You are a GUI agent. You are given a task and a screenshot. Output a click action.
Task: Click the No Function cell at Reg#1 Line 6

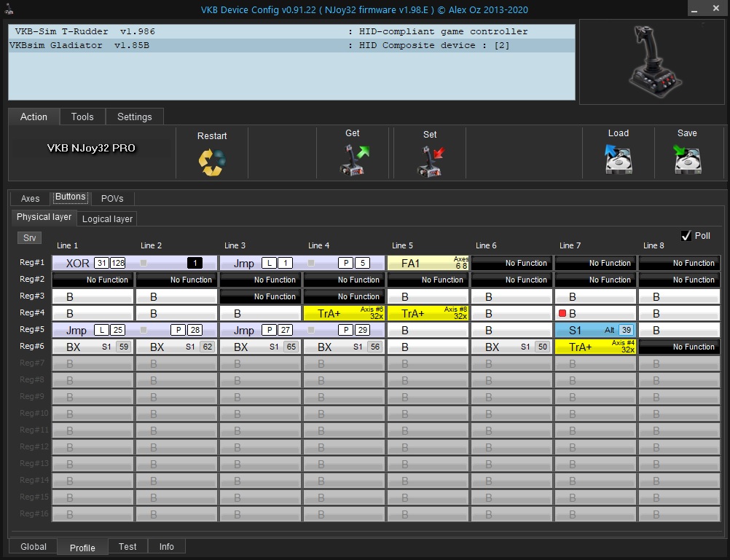(511, 263)
